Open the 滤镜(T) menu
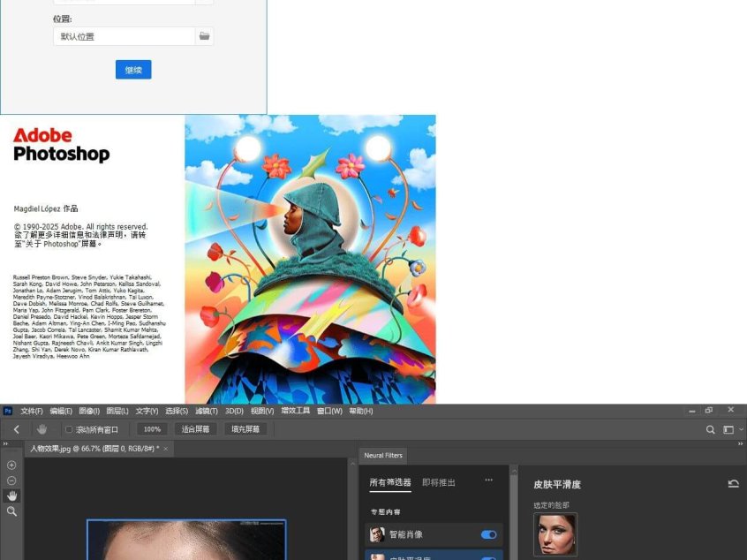 click(207, 411)
